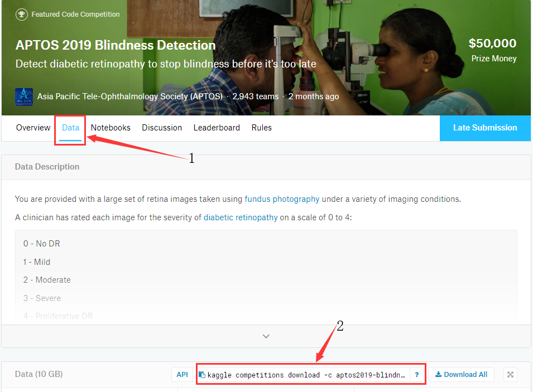
Task: Copy the kaggle API command via its copy icon
Action: (x=202, y=375)
